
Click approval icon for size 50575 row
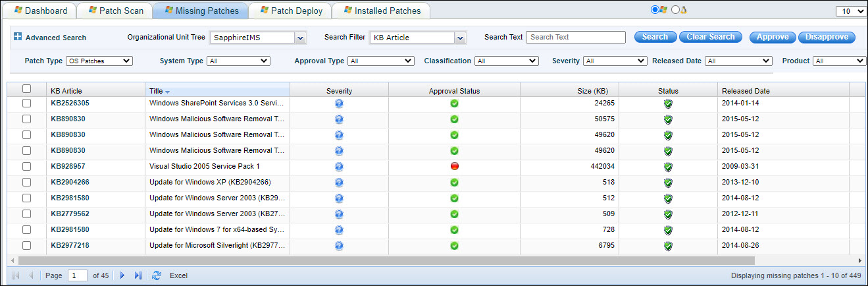click(x=454, y=119)
